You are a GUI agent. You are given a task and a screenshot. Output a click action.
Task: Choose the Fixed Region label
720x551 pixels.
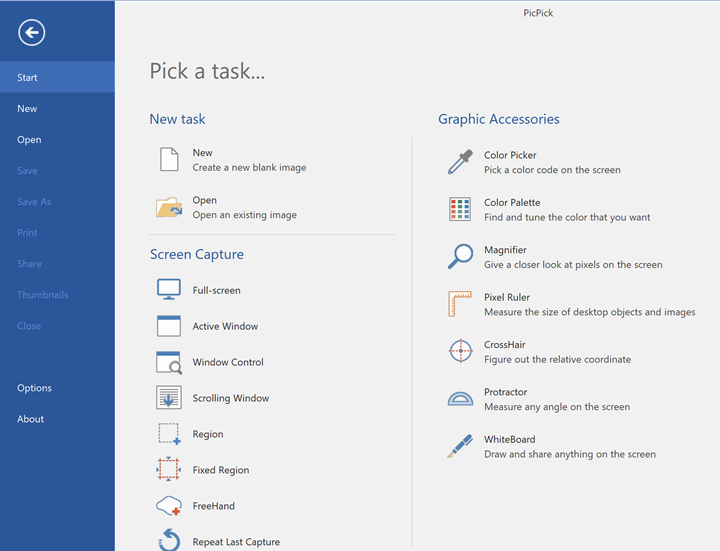[x=220, y=470]
